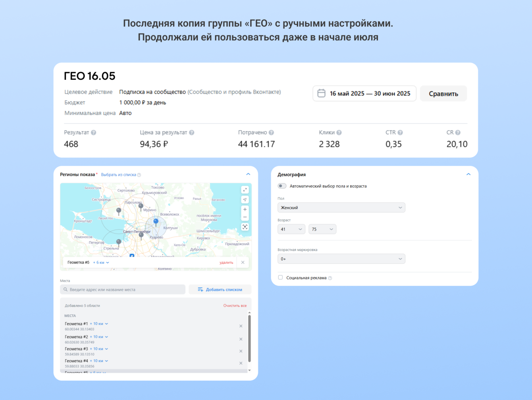Click the Результат value 468

point(71,144)
